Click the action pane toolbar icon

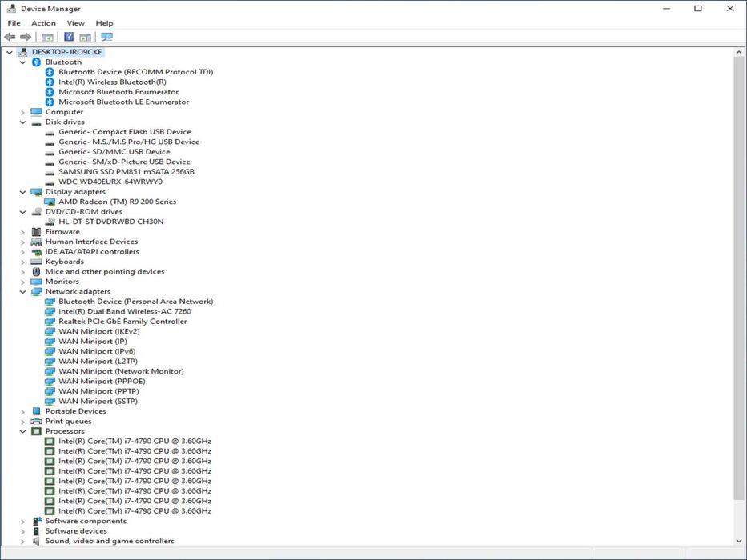86,37
